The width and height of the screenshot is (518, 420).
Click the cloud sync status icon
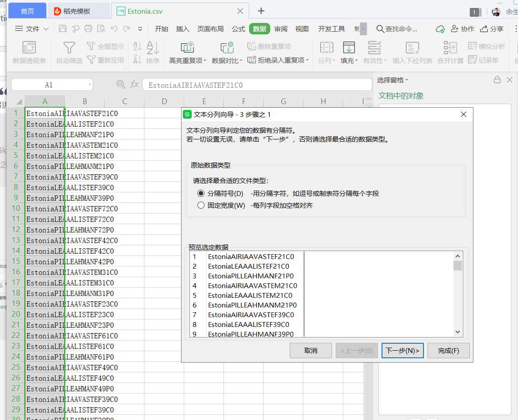point(440,29)
